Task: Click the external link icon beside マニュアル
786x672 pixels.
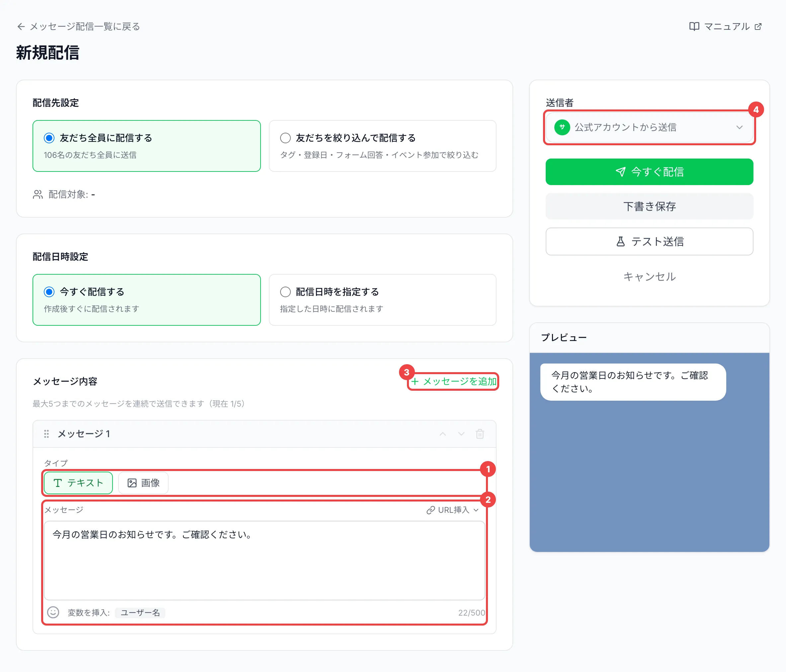Action: [x=758, y=27]
